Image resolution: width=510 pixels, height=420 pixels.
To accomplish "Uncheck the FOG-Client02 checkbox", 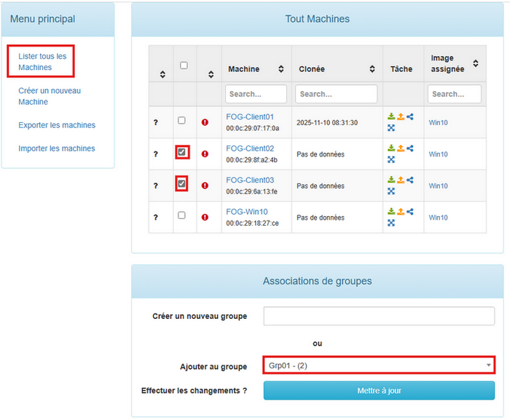I will (x=182, y=152).
